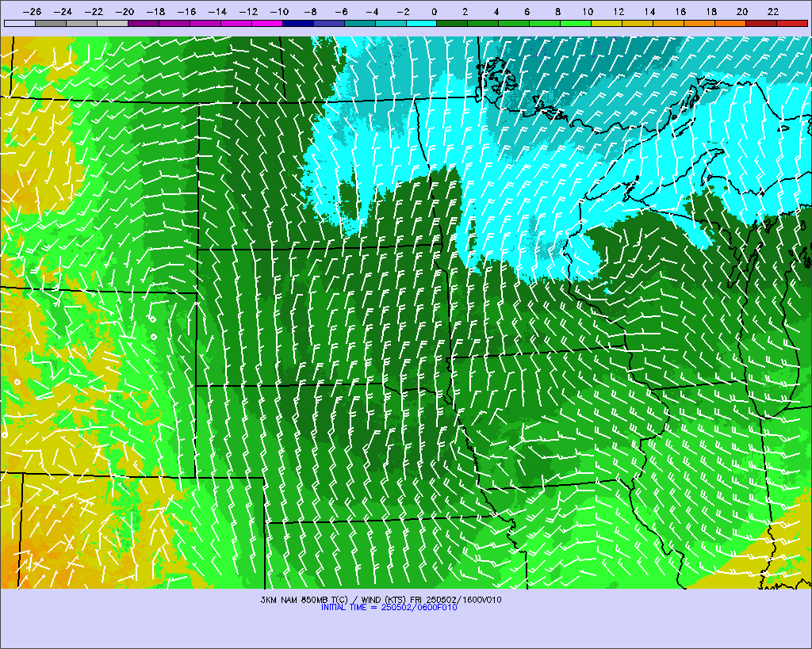Viewport: 812px width, 649px height.
Task: Select the '6' legend value
Action: coord(527,12)
